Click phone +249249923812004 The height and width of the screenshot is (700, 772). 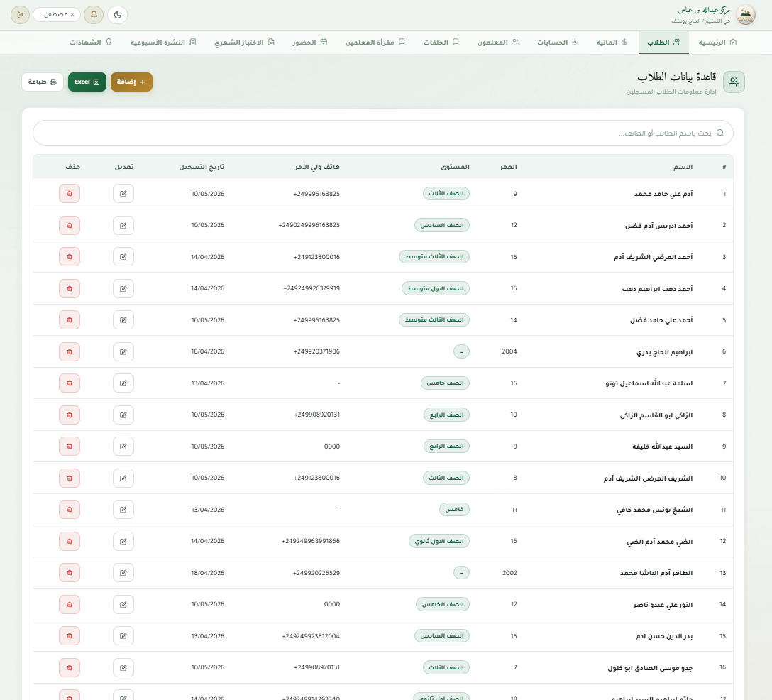click(x=311, y=636)
